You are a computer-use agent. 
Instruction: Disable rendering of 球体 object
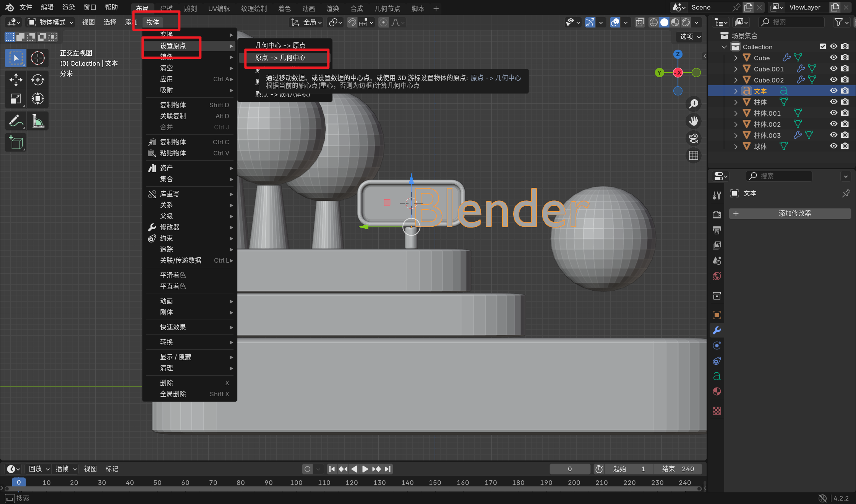click(845, 146)
